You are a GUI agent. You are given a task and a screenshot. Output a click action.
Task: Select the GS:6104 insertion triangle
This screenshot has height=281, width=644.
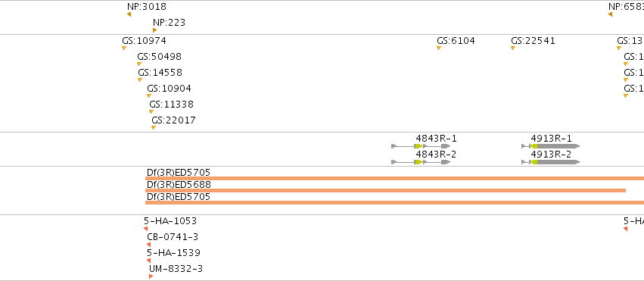pos(439,48)
